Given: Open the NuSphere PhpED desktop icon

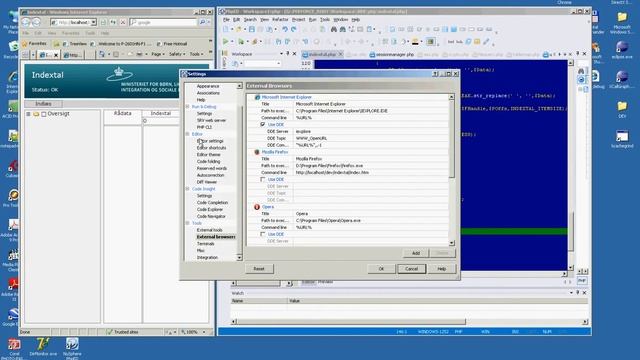Looking at the screenshot, I should tap(72, 348).
